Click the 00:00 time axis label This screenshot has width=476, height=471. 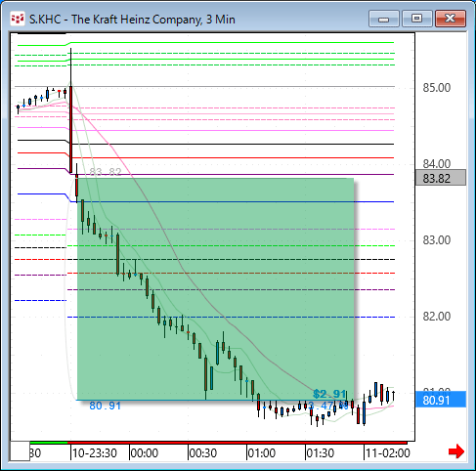click(145, 452)
